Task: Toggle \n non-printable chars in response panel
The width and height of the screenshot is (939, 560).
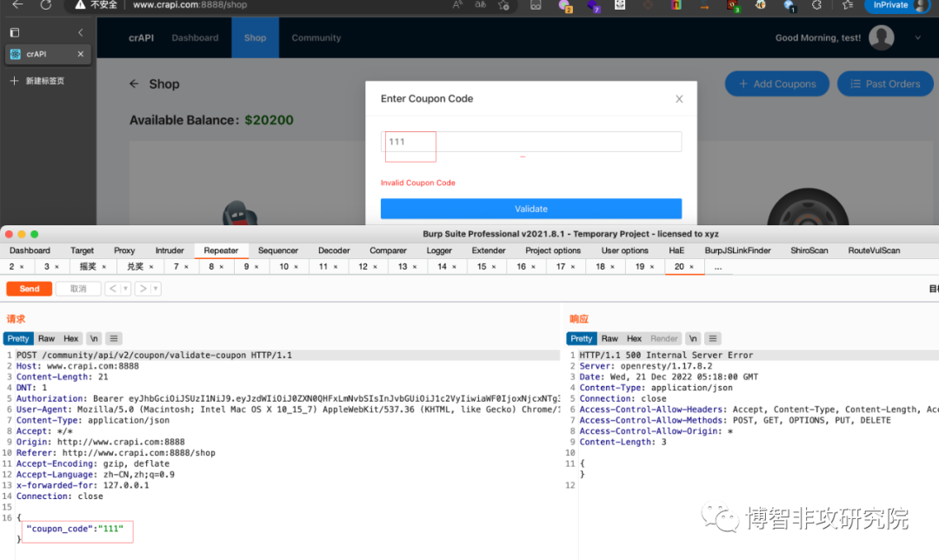Action: coord(693,338)
